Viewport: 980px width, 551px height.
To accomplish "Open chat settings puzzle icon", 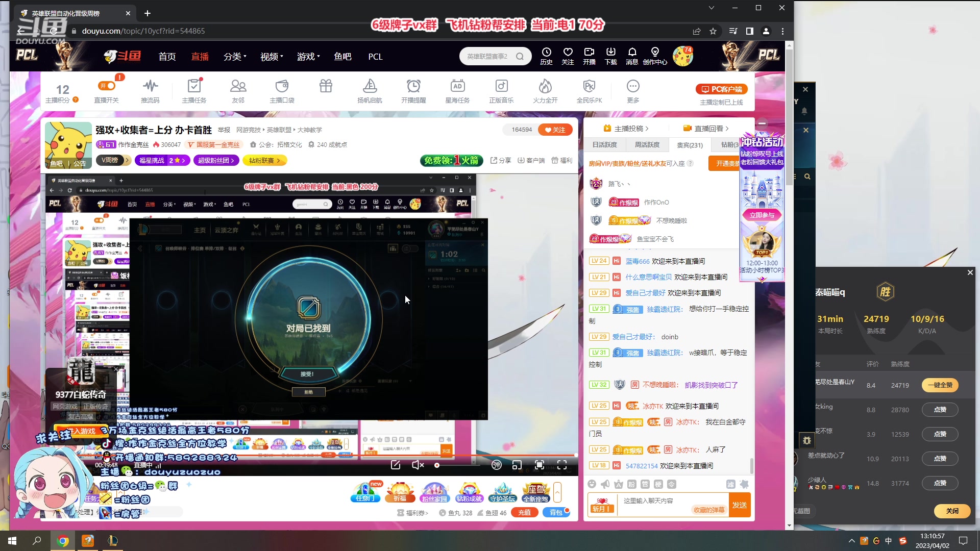I will pos(744,484).
